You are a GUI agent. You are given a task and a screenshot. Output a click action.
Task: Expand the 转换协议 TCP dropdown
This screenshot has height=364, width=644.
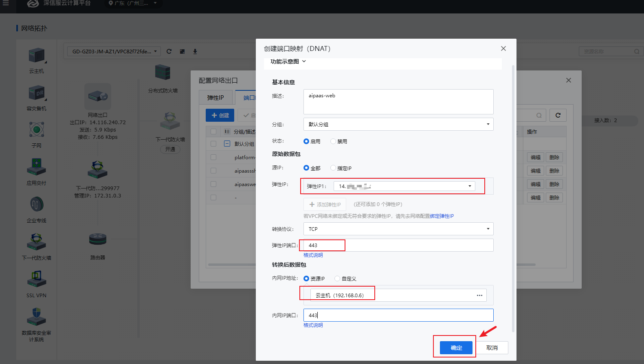pos(398,229)
